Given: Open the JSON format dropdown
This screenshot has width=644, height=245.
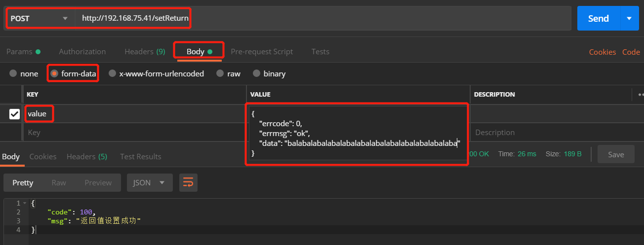Looking at the screenshot, I should click(x=149, y=183).
